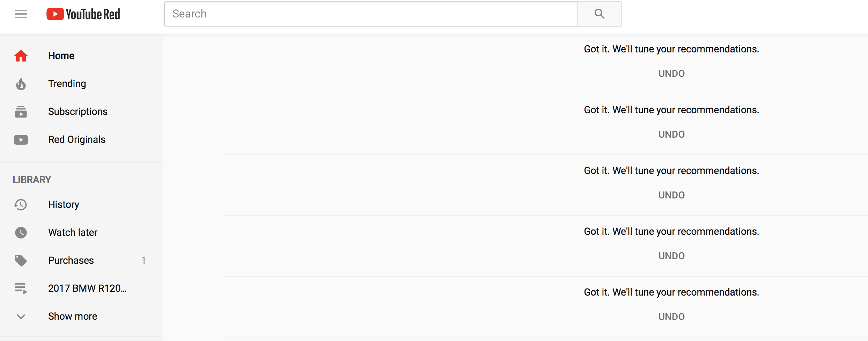Click the Trending flame icon
868x341 pixels.
point(21,84)
